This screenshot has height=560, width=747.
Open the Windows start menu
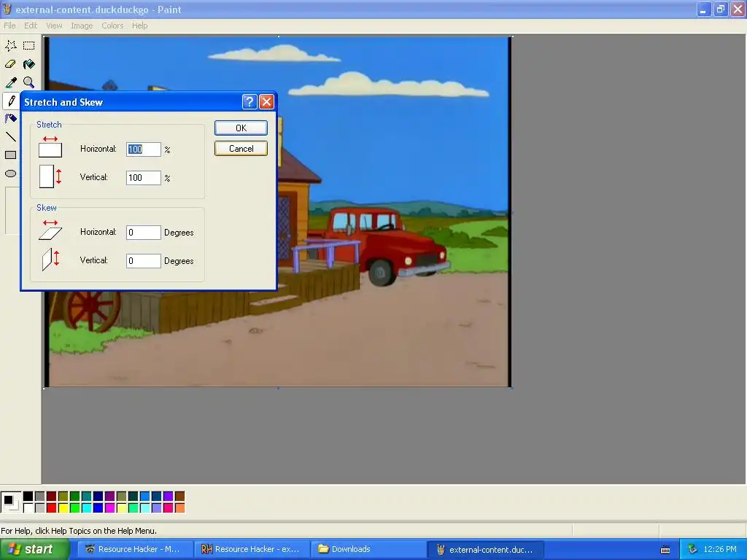coord(34,550)
